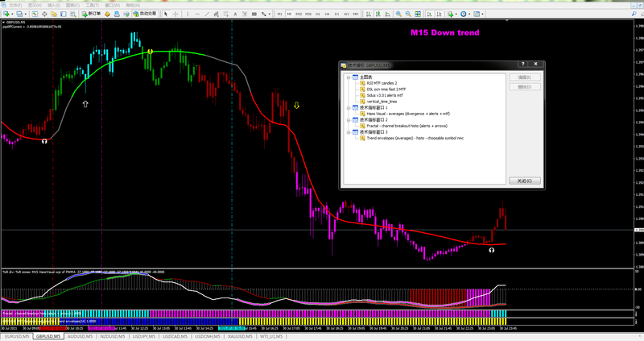Collapse the 主图表 main chart tree node

346,77
